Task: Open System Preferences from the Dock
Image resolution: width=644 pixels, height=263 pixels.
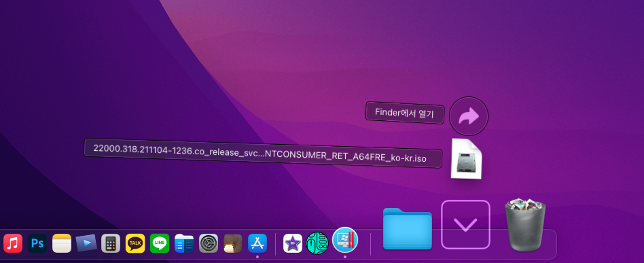Action: click(x=209, y=243)
